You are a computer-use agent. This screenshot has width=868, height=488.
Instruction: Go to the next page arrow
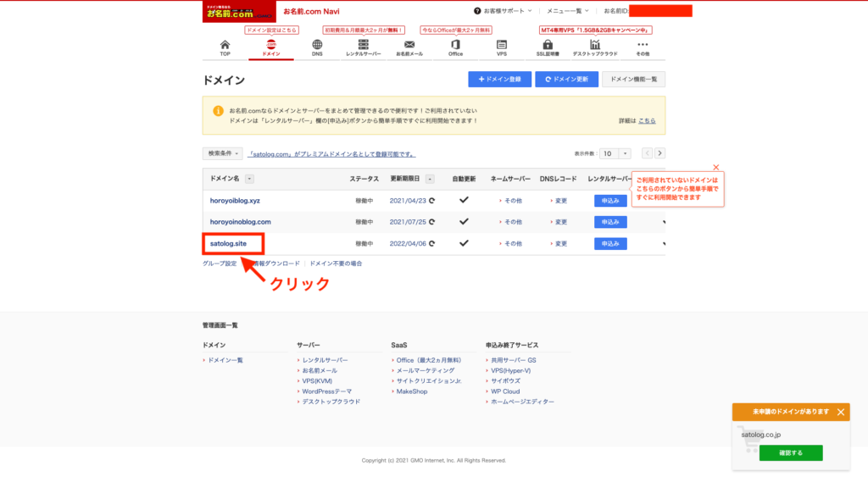coord(659,153)
